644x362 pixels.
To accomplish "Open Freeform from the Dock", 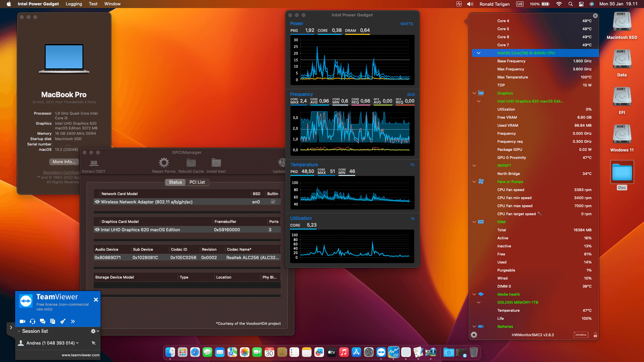I will (319, 352).
